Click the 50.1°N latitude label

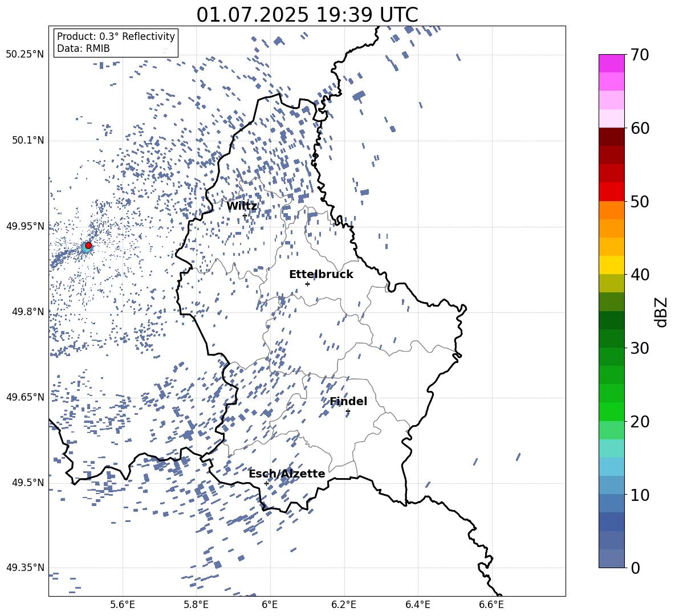(28, 140)
